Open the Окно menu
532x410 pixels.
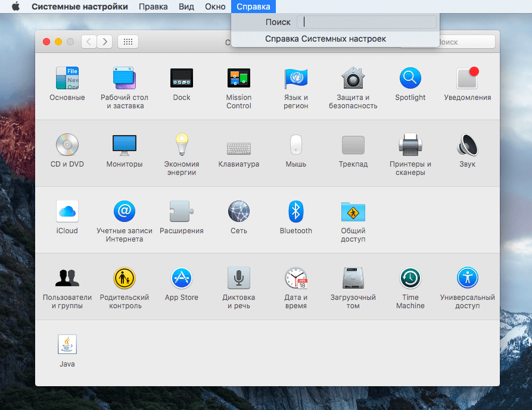coord(215,7)
